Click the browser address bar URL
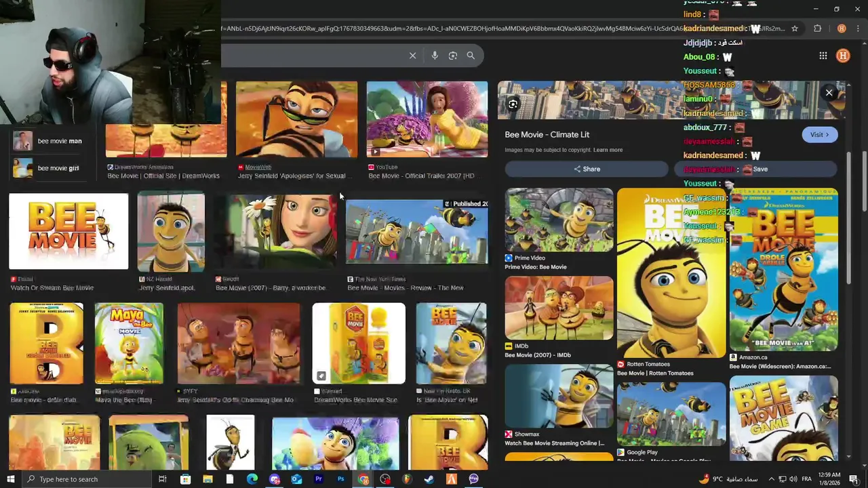 [502, 28]
